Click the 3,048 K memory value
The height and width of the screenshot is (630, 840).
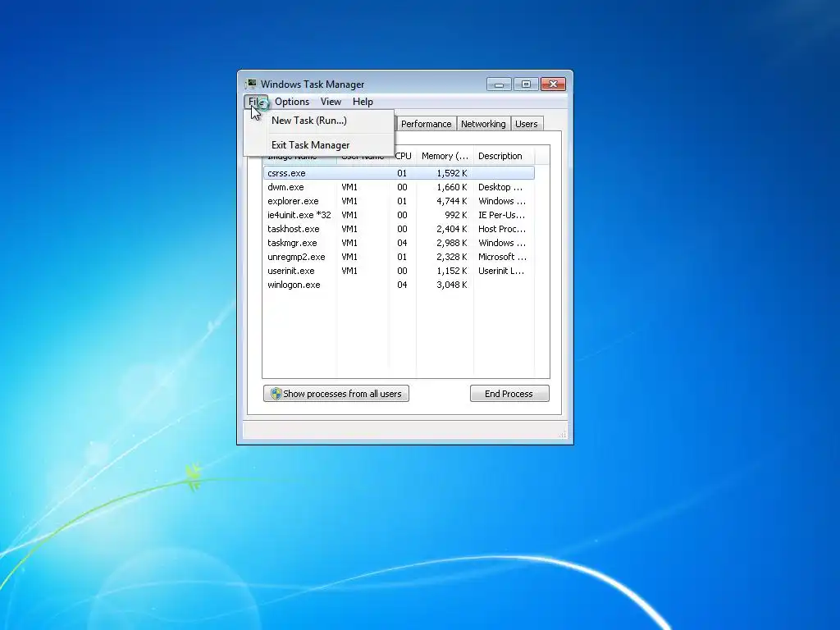452,285
